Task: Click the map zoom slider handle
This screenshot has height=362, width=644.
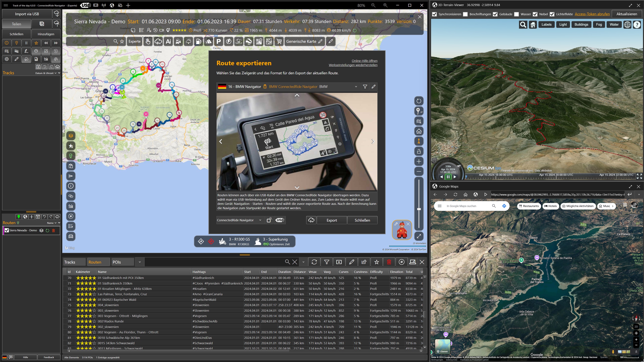Action: 419,209
